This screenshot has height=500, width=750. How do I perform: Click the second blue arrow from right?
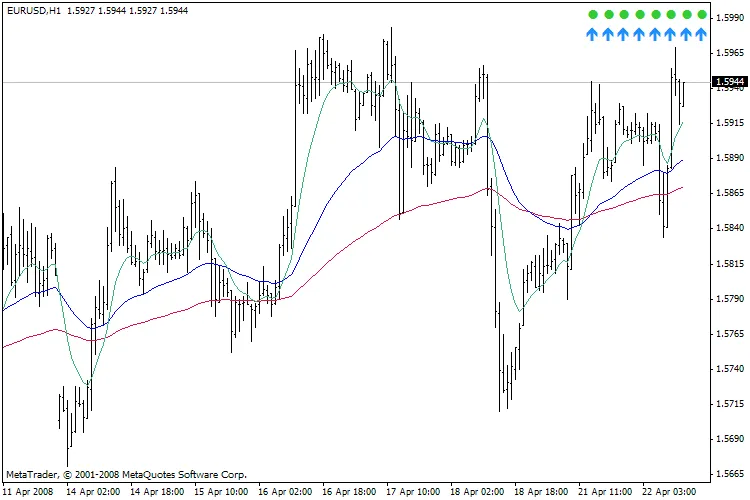pyautogui.click(x=686, y=35)
